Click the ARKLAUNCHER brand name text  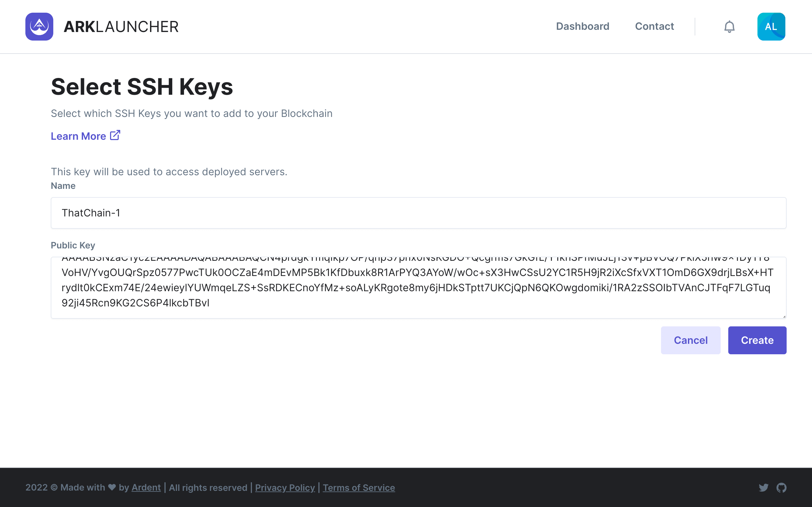(x=121, y=27)
